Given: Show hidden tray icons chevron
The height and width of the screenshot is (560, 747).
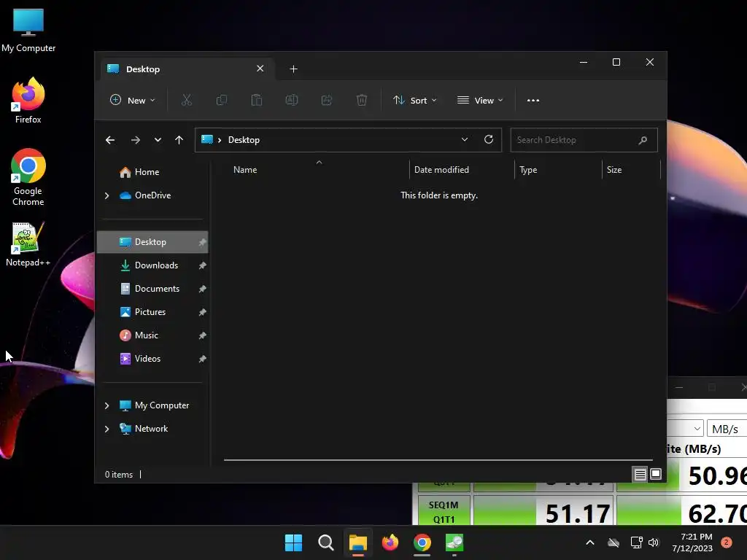Looking at the screenshot, I should [589, 542].
